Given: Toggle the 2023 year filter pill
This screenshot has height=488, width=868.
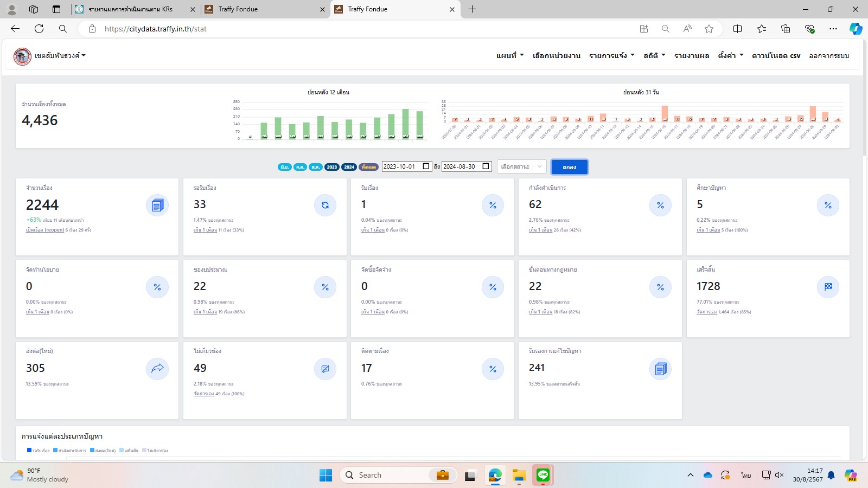Looking at the screenshot, I should point(332,167).
